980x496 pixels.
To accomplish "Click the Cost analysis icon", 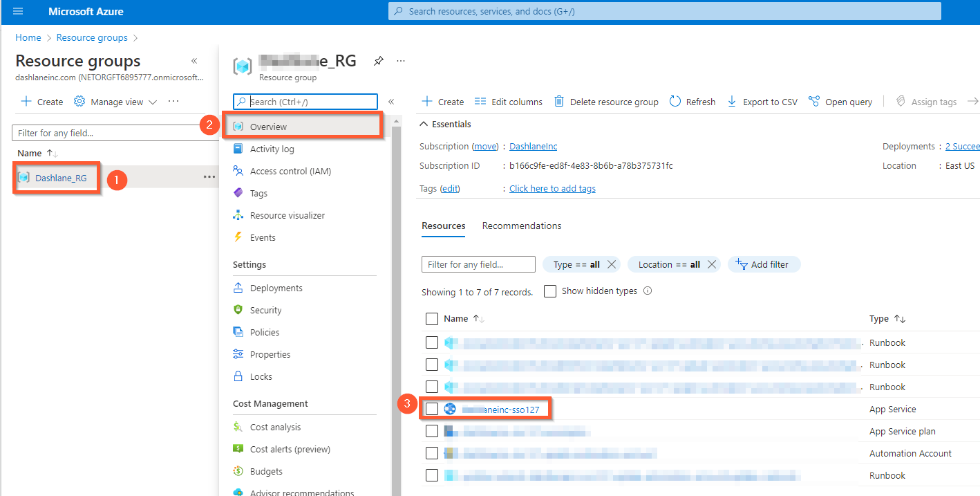I will point(238,427).
